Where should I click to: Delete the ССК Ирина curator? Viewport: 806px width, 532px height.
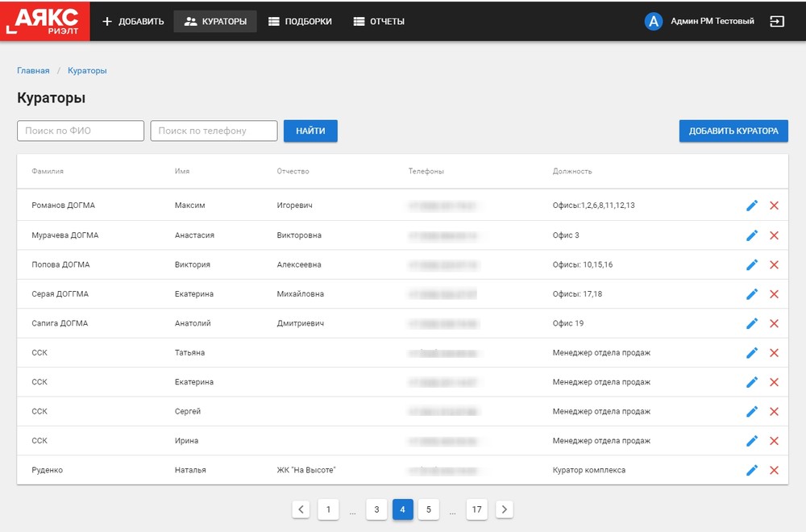(774, 440)
